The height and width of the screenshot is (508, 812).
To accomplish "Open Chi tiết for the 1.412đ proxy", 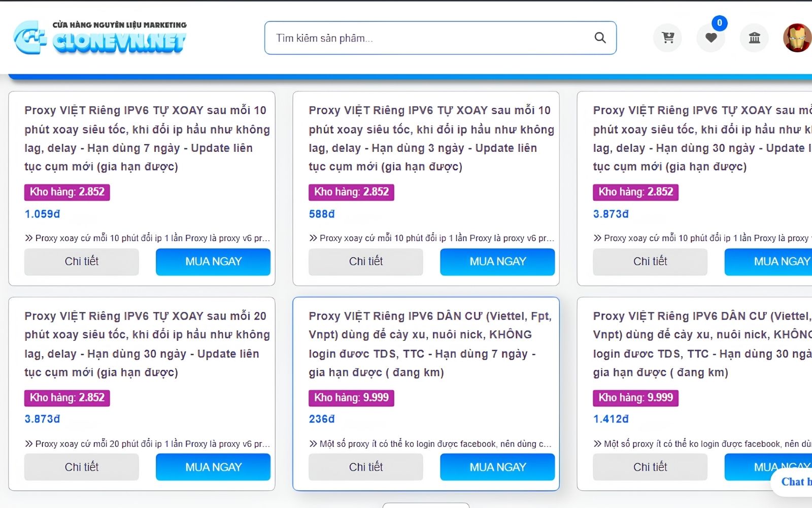I will pos(650,467).
